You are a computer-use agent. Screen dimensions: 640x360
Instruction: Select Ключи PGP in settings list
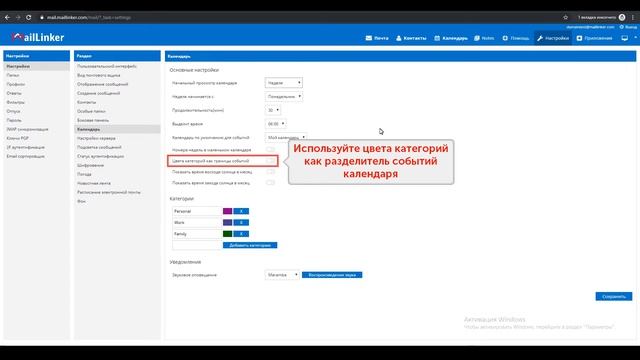click(x=36, y=138)
